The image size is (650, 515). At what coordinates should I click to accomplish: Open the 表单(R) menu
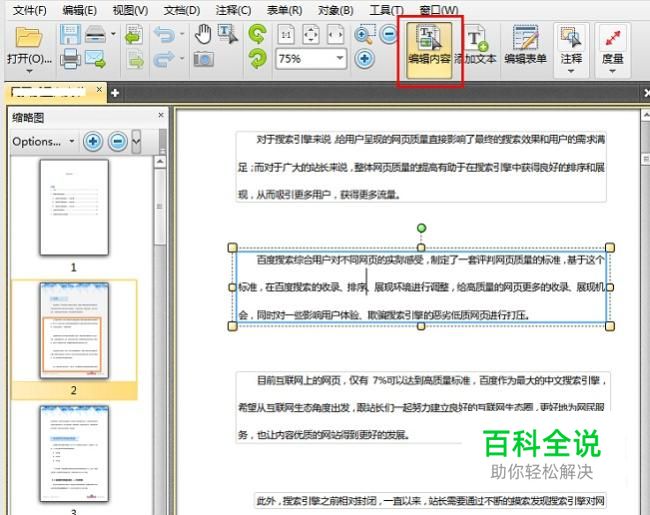coord(284,10)
